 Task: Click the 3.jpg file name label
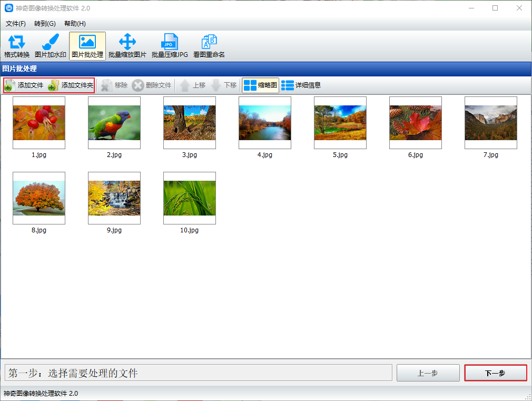point(190,155)
